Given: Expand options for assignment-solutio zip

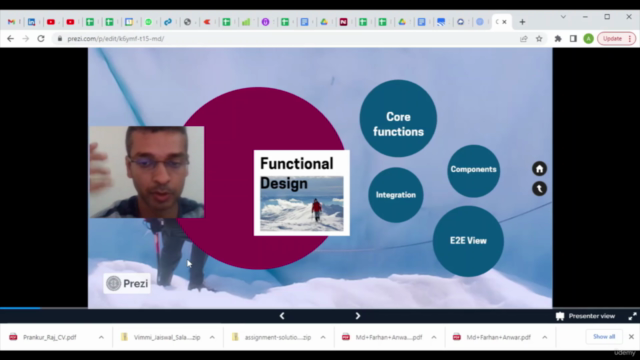Looking at the screenshot, I should tap(323, 337).
